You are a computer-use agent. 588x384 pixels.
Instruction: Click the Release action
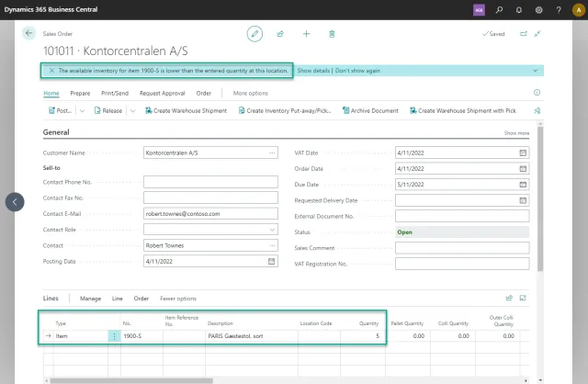108,110
